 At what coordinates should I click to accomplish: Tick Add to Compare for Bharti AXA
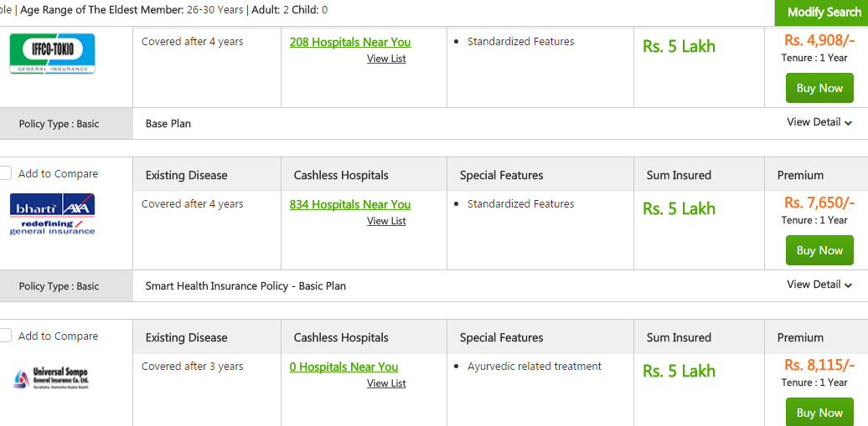click(6, 173)
